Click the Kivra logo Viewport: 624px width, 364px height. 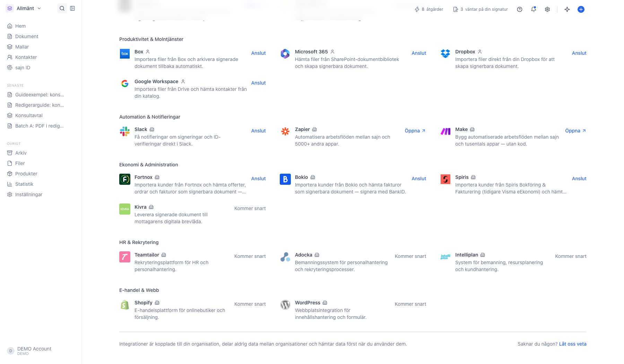[x=125, y=209]
